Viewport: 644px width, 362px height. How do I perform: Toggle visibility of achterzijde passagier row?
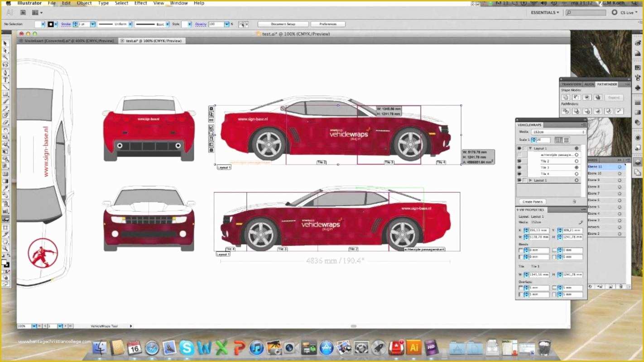(x=519, y=155)
